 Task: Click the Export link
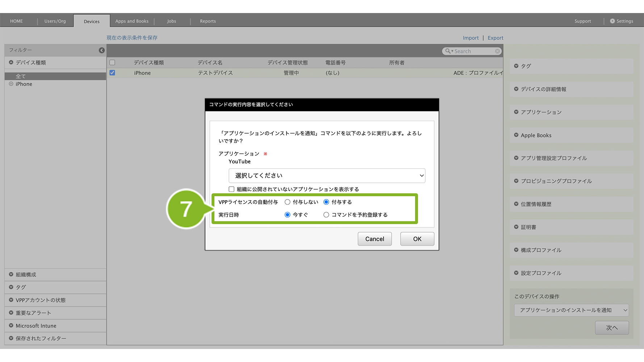pyautogui.click(x=495, y=38)
